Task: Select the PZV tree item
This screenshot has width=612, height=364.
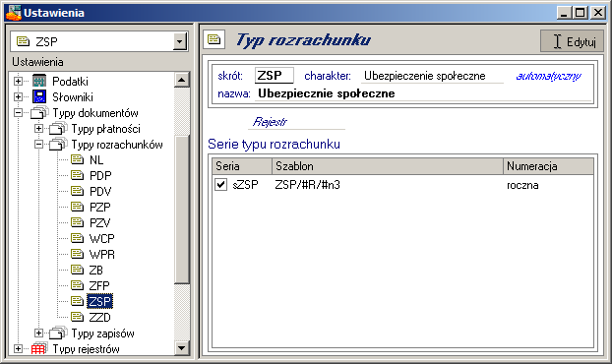Action: tap(100, 222)
